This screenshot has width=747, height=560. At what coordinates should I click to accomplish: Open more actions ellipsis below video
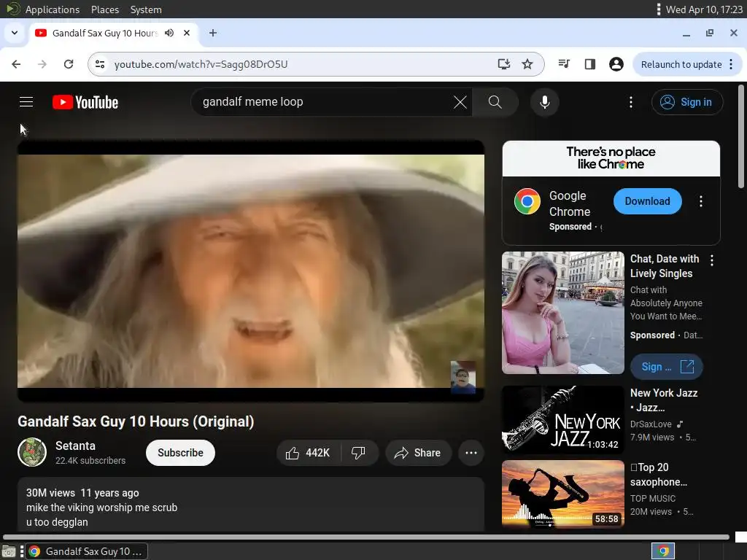tap(471, 453)
